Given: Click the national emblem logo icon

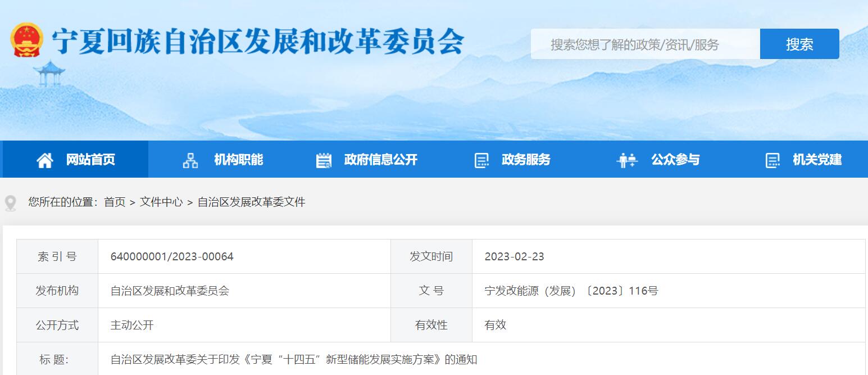Looking at the screenshot, I should 26,40.
